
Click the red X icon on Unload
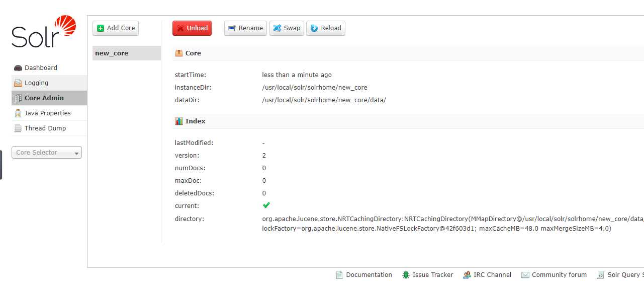tap(180, 28)
